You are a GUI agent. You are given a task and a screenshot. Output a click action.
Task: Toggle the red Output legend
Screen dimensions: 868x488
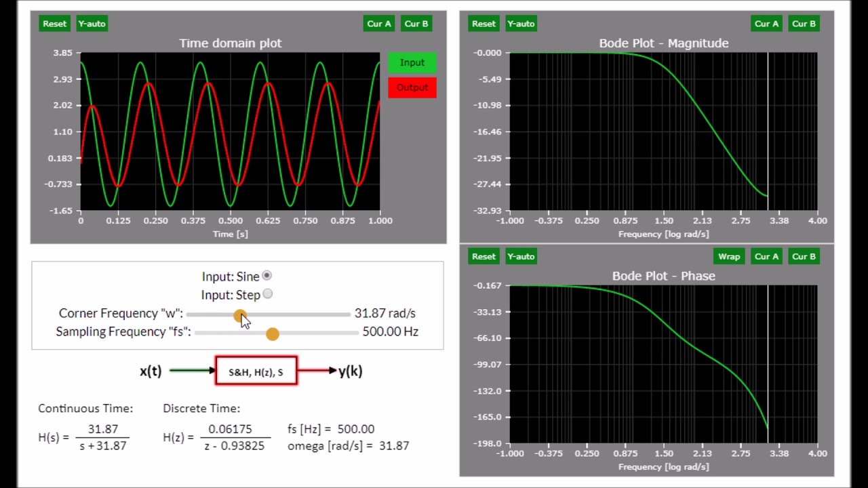coord(412,87)
